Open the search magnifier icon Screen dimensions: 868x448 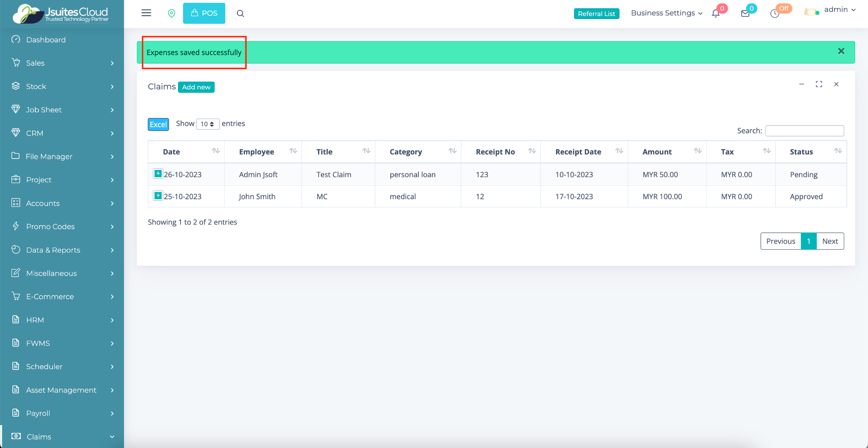240,14
